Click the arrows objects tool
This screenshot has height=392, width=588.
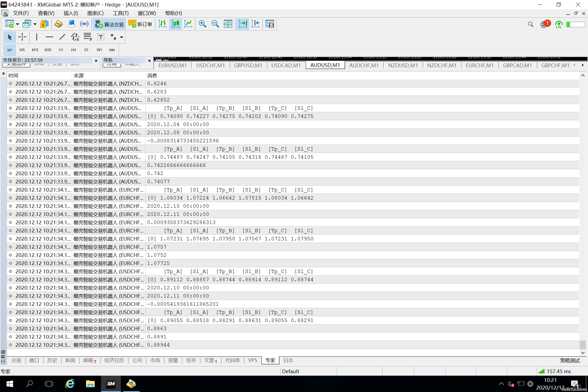pyautogui.click(x=113, y=37)
